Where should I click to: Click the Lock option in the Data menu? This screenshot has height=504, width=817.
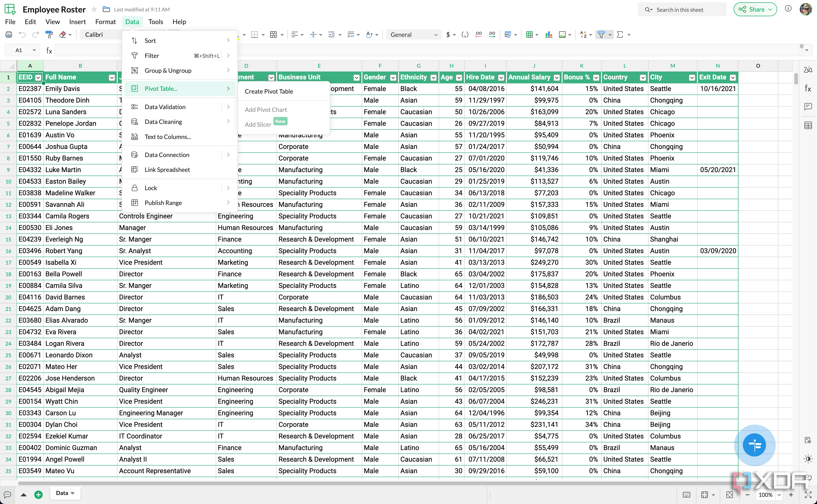[180, 188]
